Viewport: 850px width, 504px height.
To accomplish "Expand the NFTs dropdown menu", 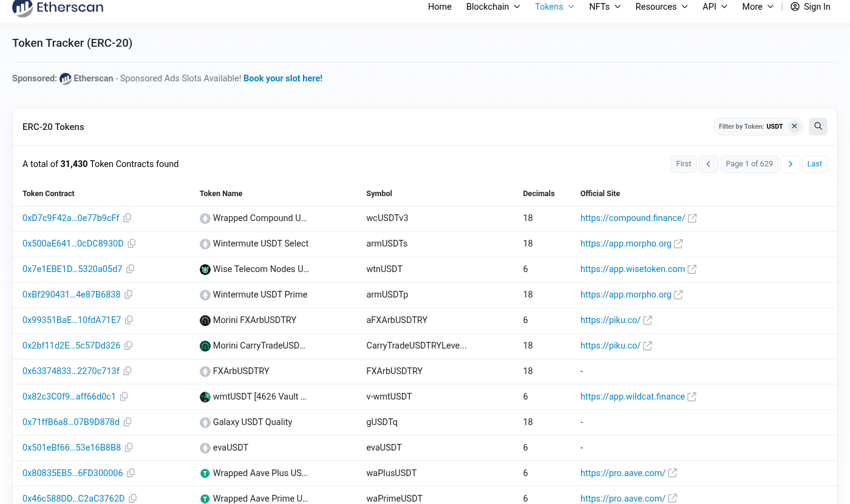I will 605,7.
